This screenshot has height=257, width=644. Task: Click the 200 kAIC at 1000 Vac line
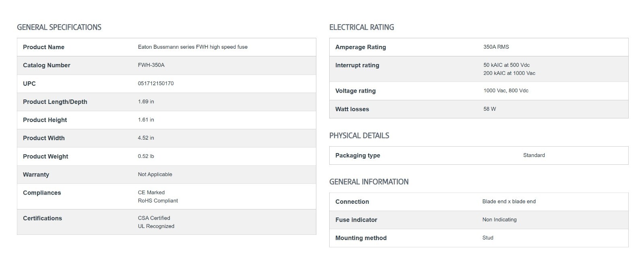click(509, 73)
